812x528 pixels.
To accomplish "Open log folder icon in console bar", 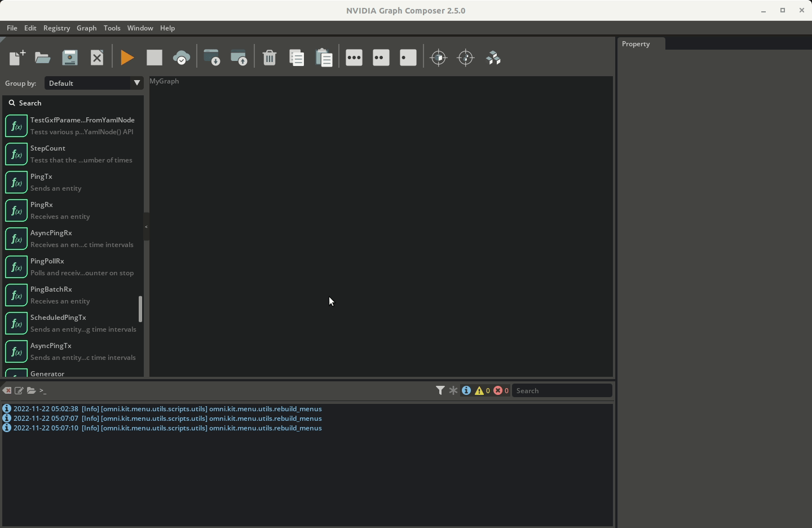I will pos(31,390).
